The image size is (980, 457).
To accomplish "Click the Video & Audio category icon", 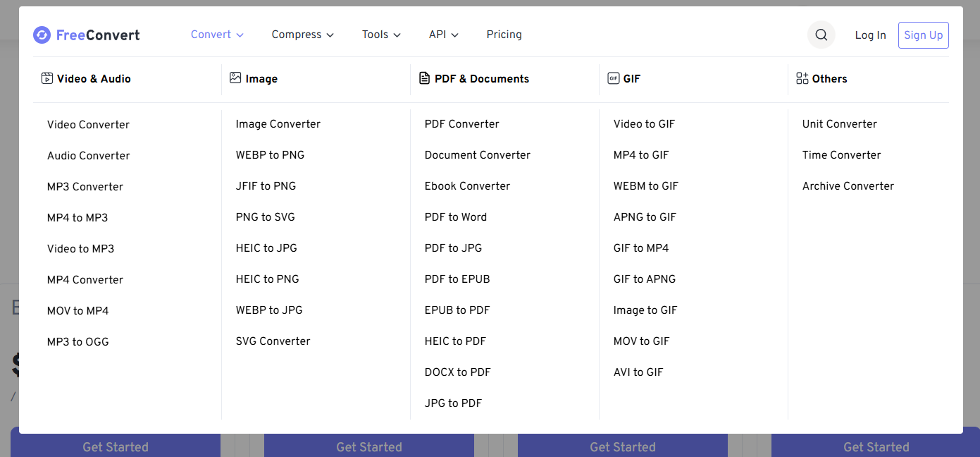I will (47, 78).
